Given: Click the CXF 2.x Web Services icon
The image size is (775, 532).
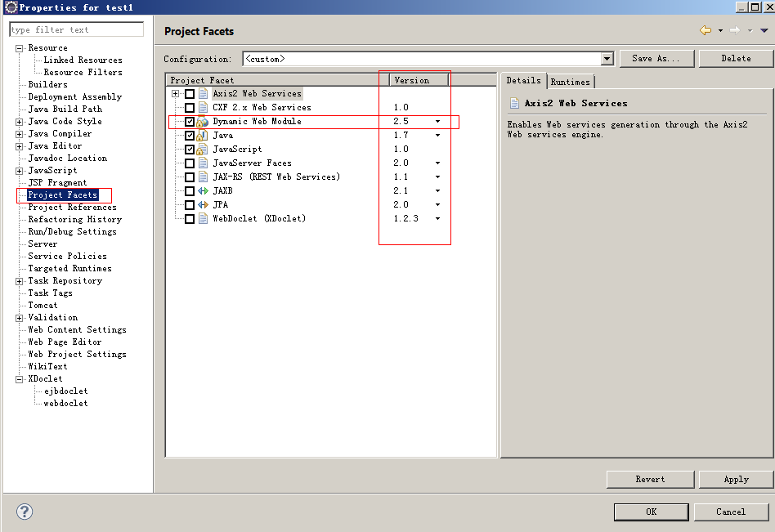Looking at the screenshot, I should click(203, 107).
